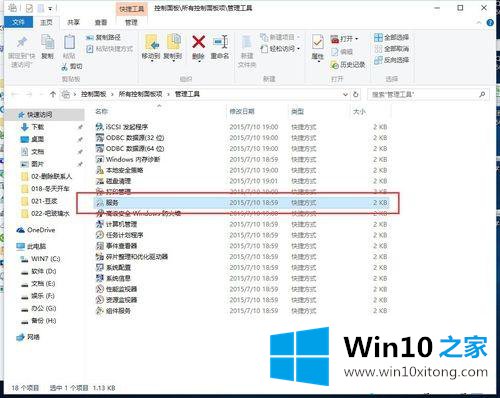Click the 复制 (Copy) ribbon icon

point(47,42)
